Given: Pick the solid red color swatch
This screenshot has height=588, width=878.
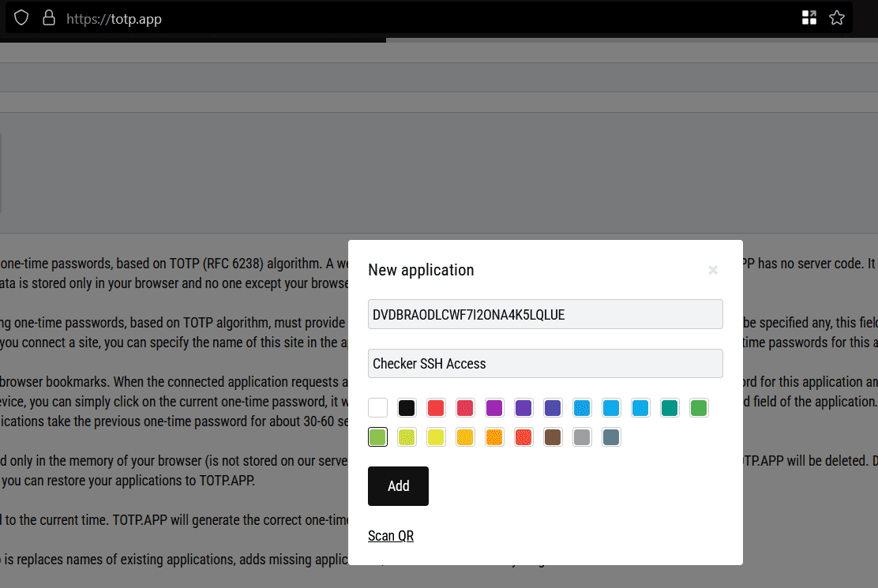Looking at the screenshot, I should (436, 408).
